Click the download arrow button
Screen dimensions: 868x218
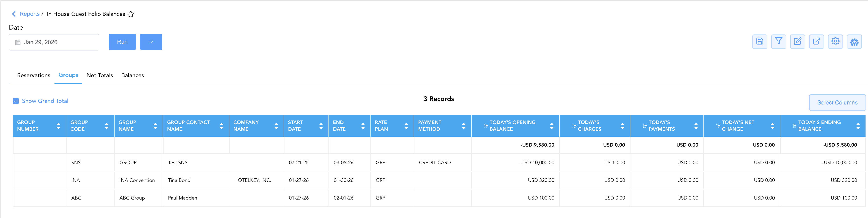(151, 42)
